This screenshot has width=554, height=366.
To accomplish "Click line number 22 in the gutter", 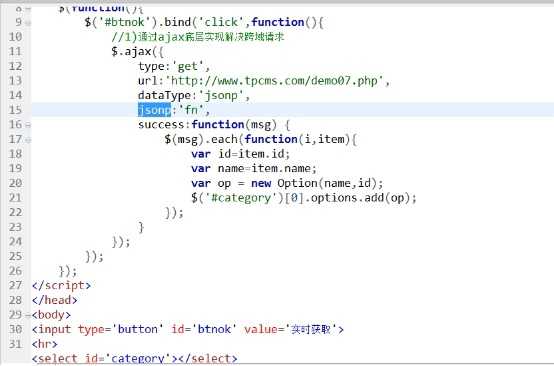I will click(15, 212).
